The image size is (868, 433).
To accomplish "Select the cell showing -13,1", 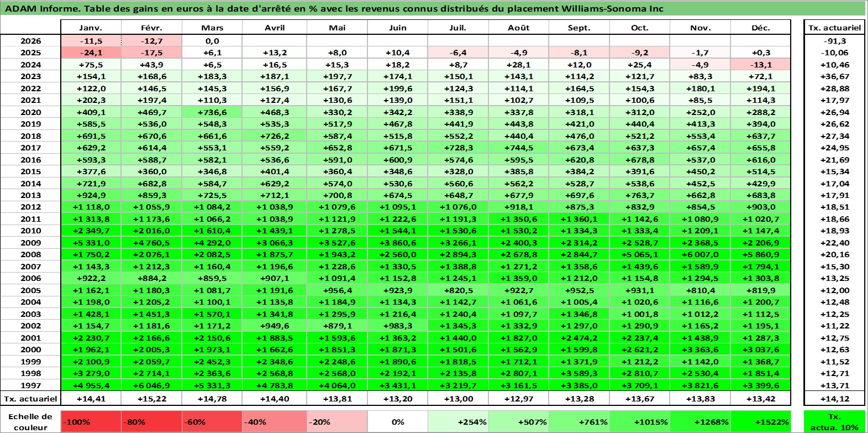I will point(761,65).
